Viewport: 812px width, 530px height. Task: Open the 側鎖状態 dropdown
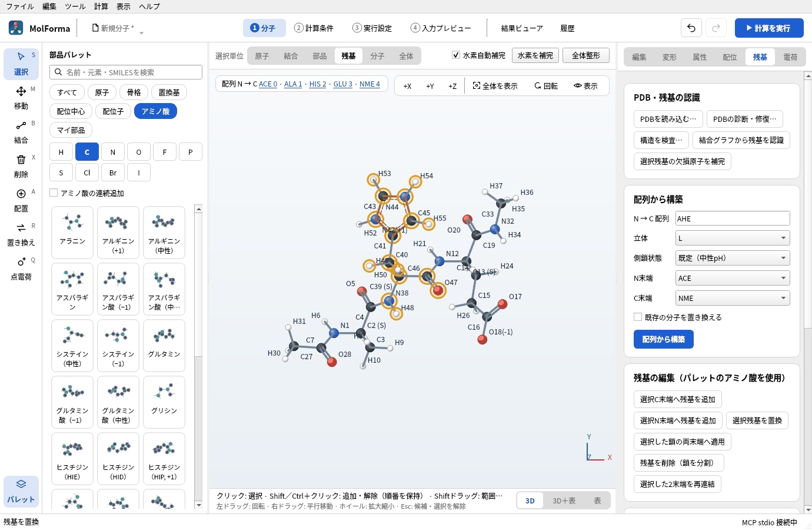point(733,258)
